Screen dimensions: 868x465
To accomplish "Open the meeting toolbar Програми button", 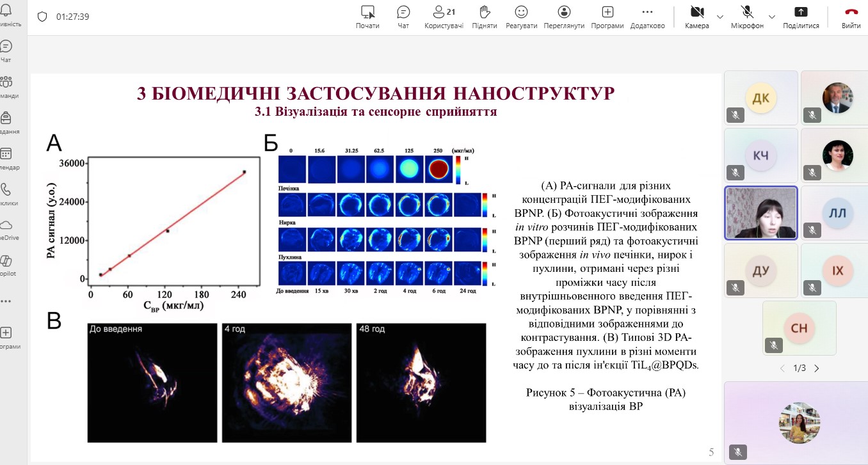I will point(607,17).
